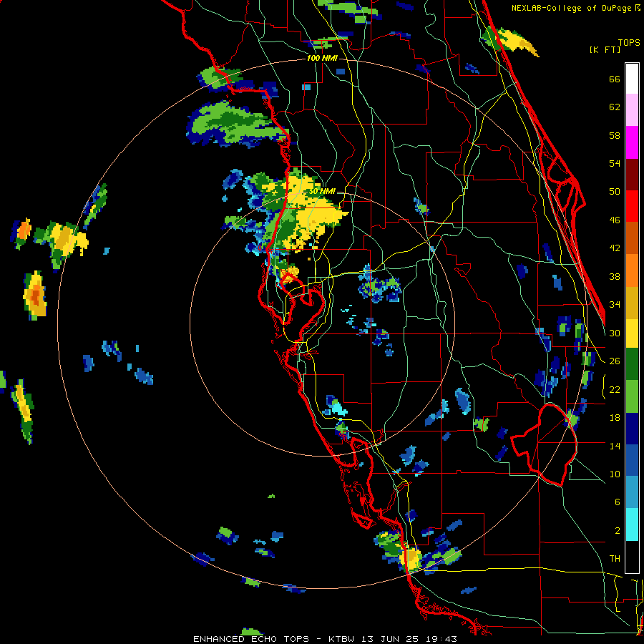Click the '50' legend value
This screenshot has height=644, width=644.
pos(615,192)
